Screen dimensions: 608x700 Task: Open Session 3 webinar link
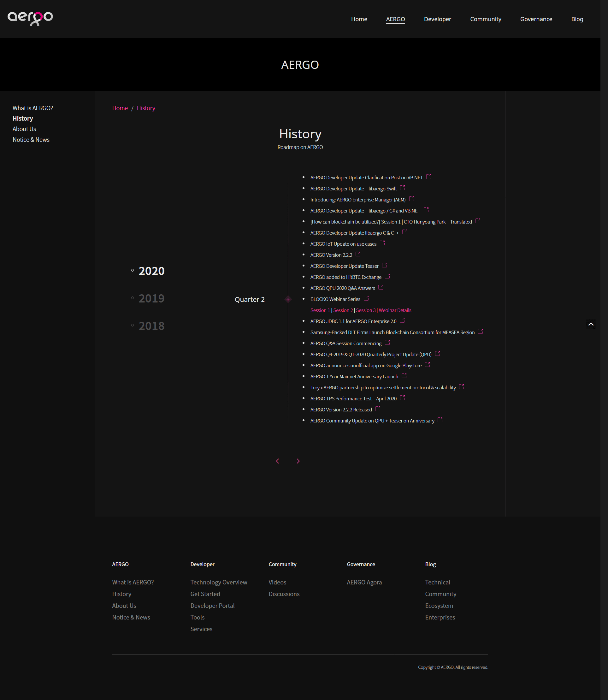[366, 310]
